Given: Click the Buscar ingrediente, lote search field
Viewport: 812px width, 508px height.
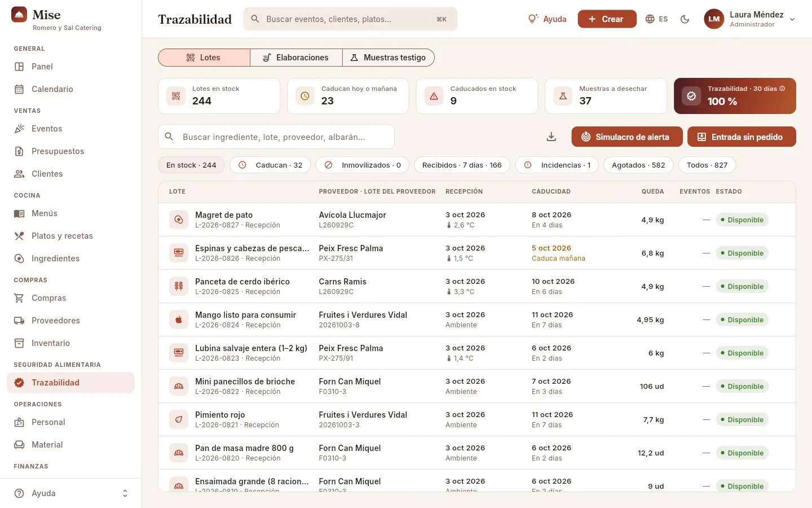Looking at the screenshot, I should point(276,137).
